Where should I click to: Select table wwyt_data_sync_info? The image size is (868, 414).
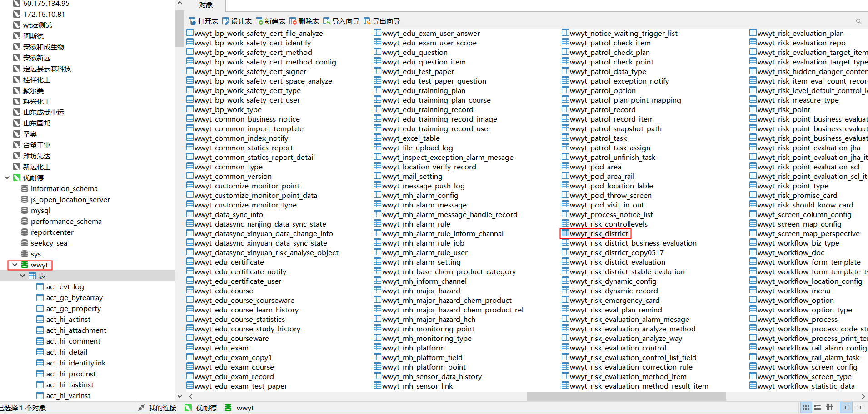[229, 214]
